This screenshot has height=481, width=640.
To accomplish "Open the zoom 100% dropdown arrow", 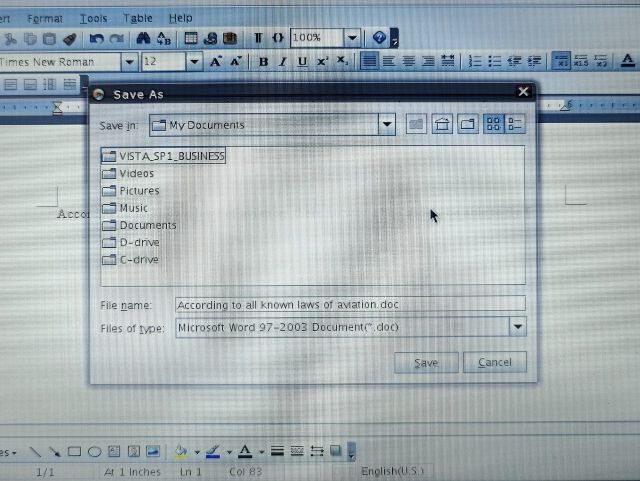I will pyautogui.click(x=352, y=38).
